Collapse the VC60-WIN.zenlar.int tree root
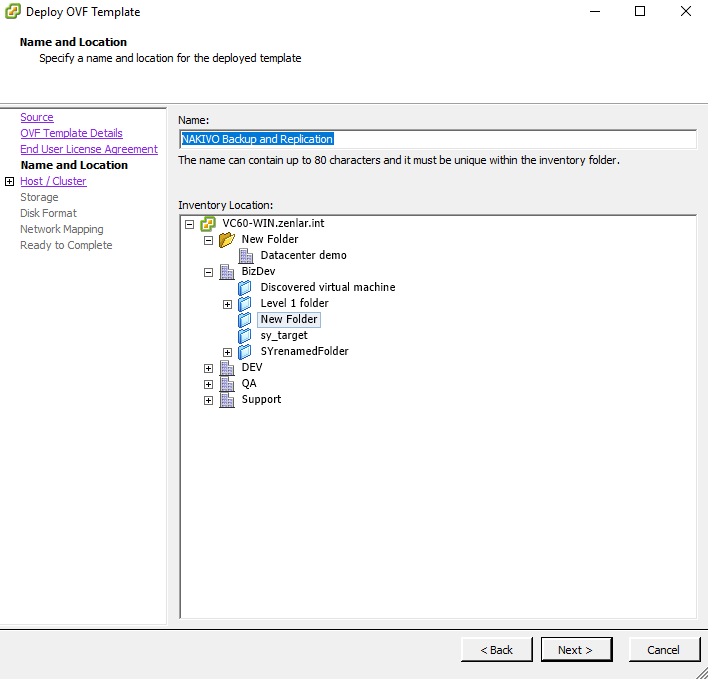 190,224
